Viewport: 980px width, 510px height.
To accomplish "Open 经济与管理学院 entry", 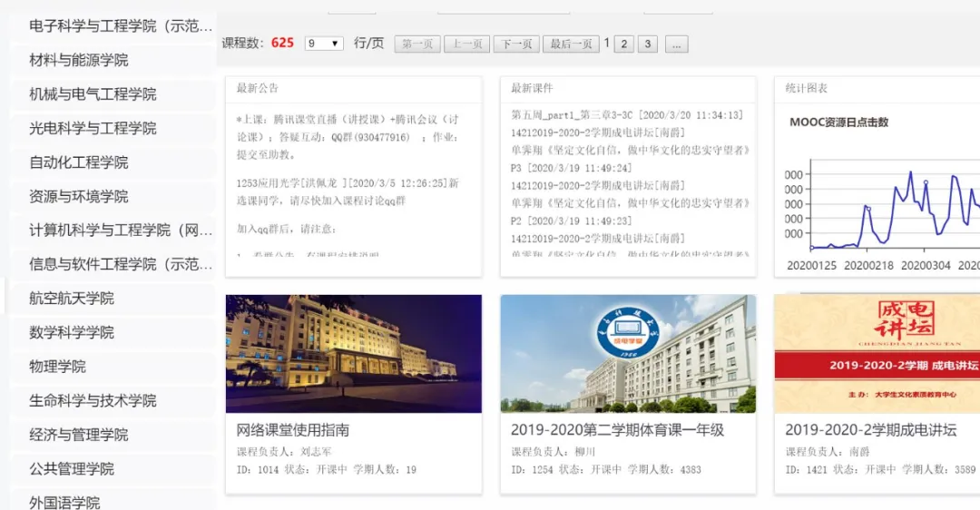I will tap(113, 435).
